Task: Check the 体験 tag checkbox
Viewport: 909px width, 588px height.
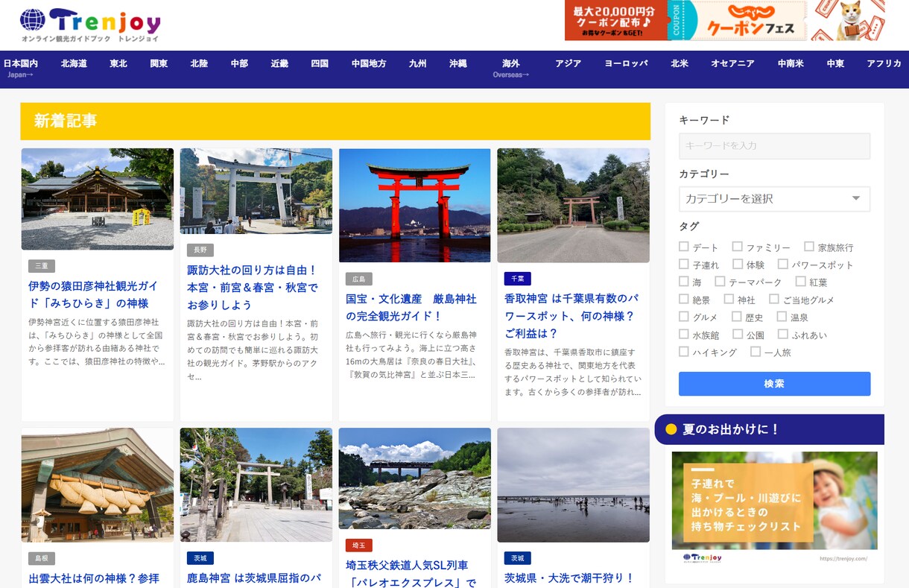Action: [738, 264]
